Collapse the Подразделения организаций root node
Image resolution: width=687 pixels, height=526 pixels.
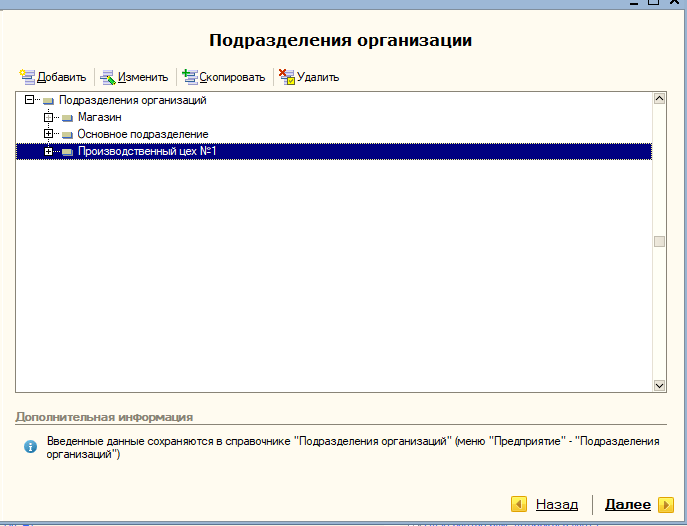(x=29, y=100)
